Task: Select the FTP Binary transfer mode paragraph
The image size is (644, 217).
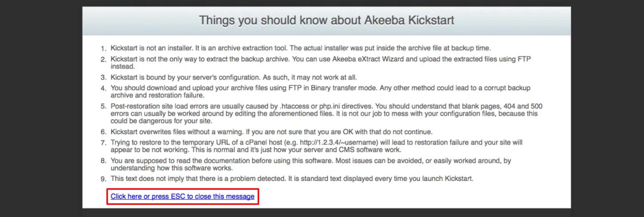Action: pos(320,92)
